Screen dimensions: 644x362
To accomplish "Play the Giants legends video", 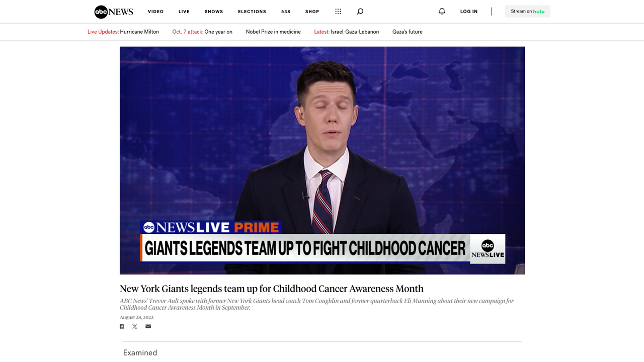I will (x=322, y=160).
